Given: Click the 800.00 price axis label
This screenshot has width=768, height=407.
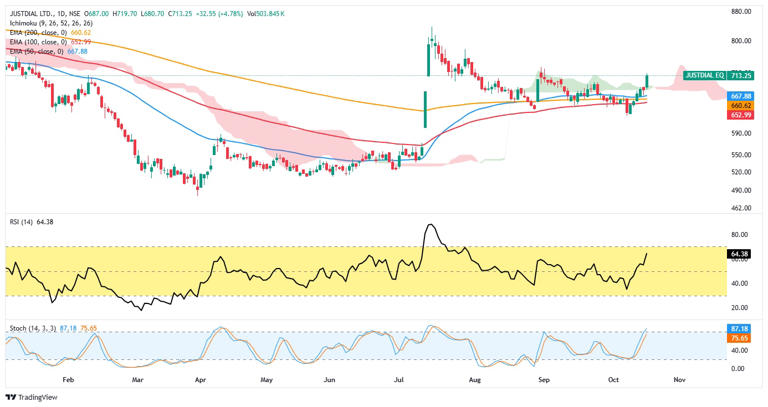Looking at the screenshot, I should 741,41.
